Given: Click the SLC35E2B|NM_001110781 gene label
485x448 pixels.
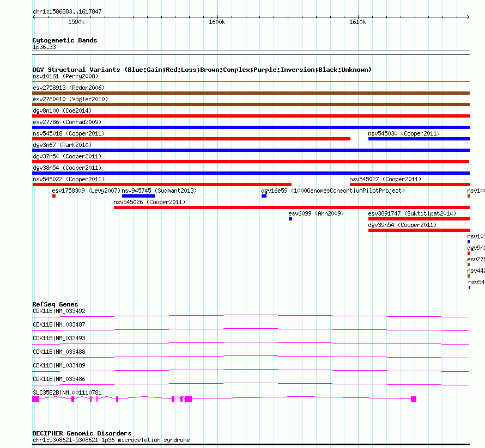Looking at the screenshot, I should pyautogui.click(x=67, y=392).
